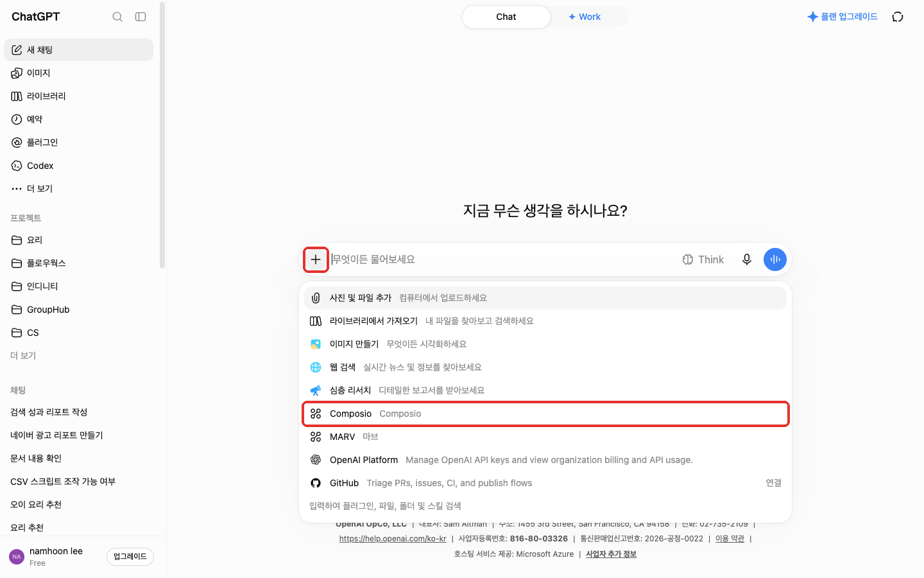Select Composio plugin in the menu

point(545,414)
